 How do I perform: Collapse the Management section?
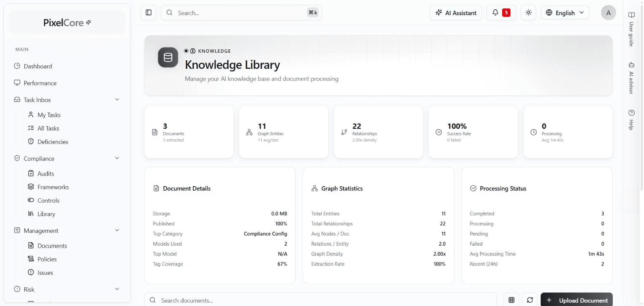click(x=117, y=230)
